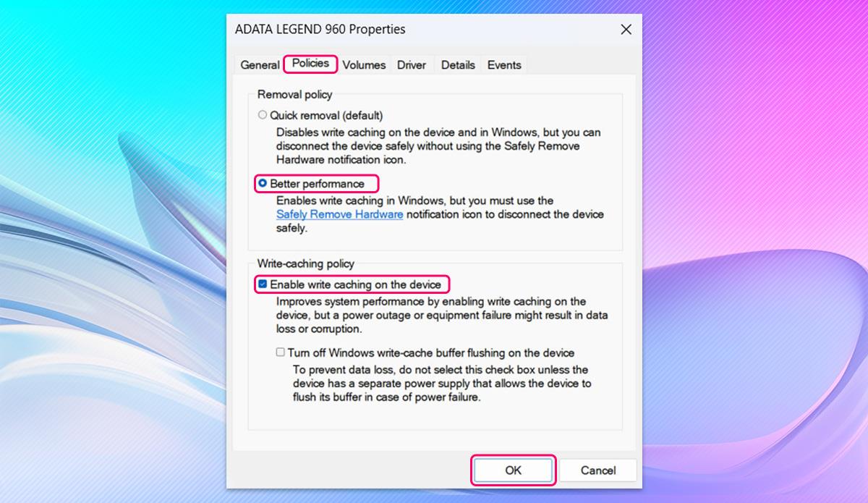
Task: Toggle Enable write caching on the device
Action: [263, 284]
